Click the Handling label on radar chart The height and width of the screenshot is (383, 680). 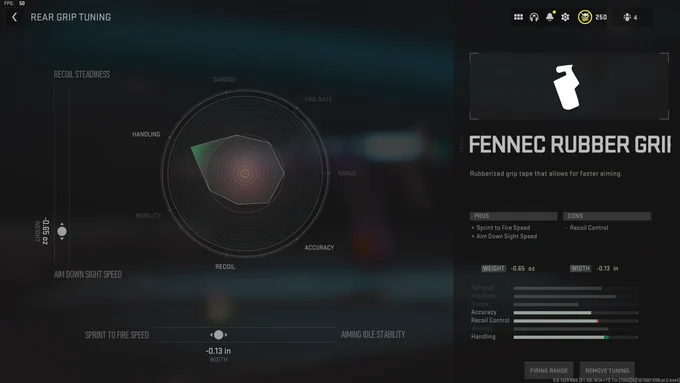point(146,134)
